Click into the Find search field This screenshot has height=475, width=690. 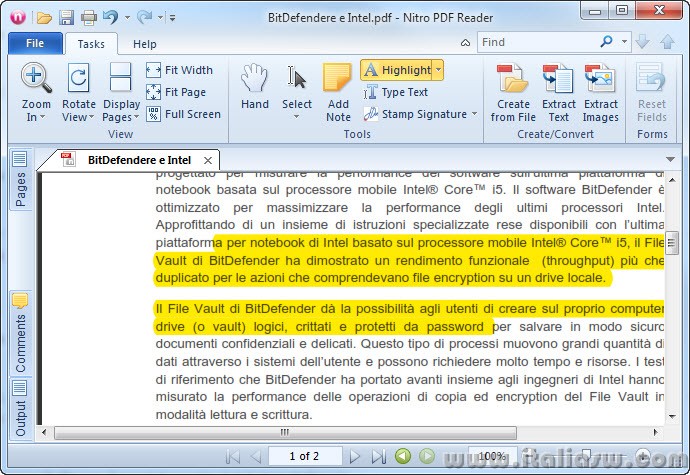[537, 42]
